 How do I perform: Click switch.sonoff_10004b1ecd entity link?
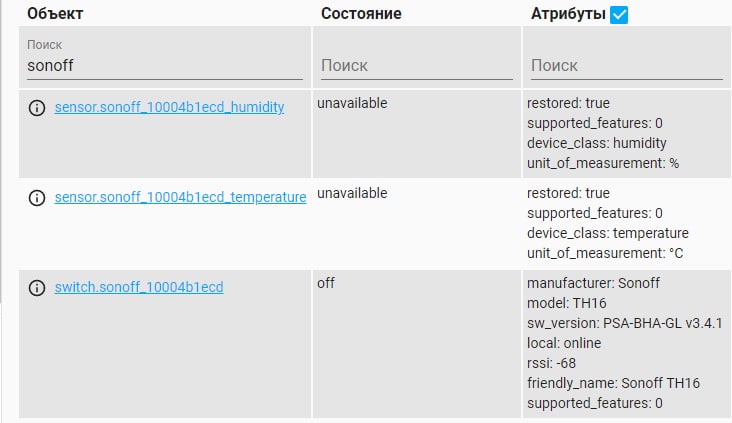[x=139, y=287]
